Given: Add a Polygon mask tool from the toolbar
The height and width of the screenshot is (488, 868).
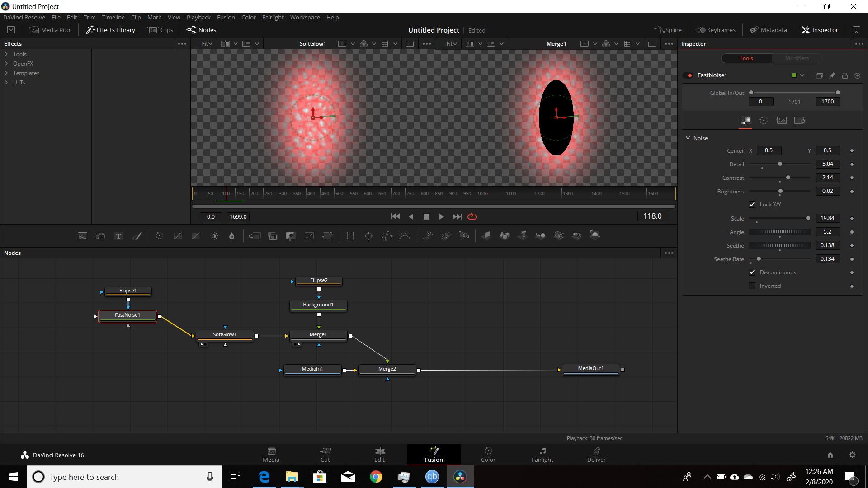Looking at the screenshot, I should point(387,236).
